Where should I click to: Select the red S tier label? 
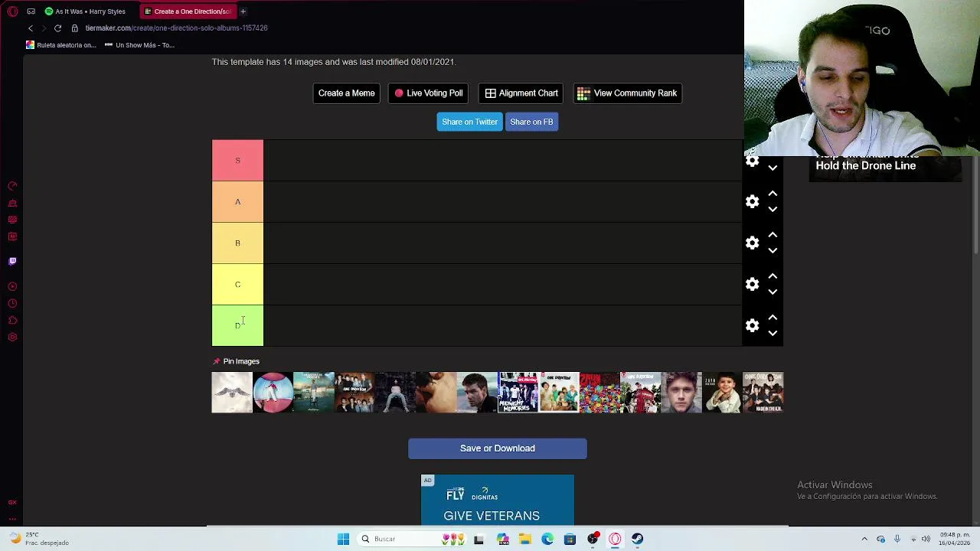tap(237, 161)
